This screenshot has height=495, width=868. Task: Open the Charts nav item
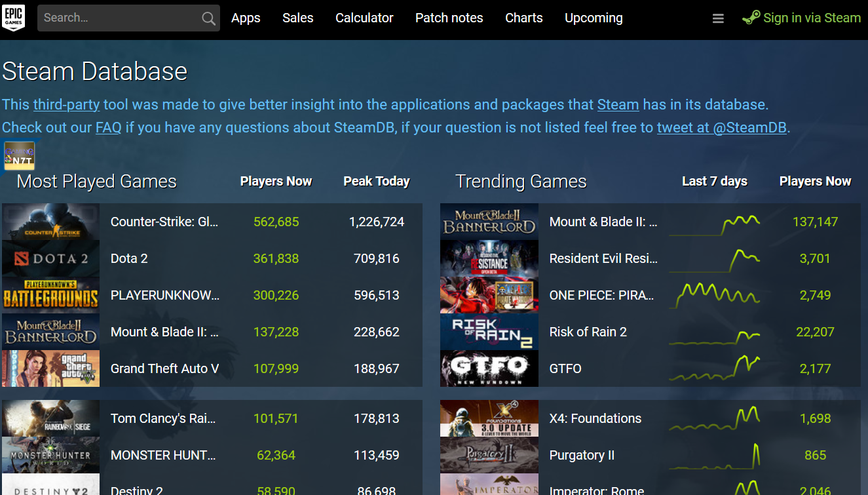524,18
